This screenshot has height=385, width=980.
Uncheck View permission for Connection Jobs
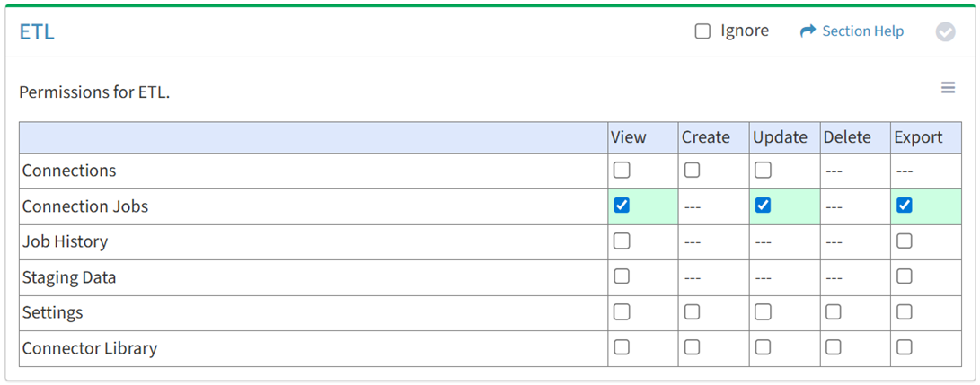coord(622,206)
